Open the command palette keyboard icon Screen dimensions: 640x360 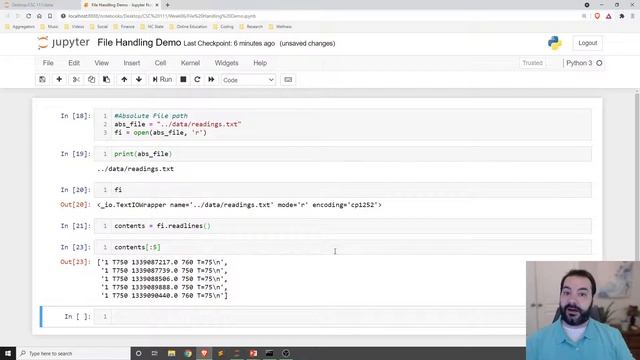[288, 80]
